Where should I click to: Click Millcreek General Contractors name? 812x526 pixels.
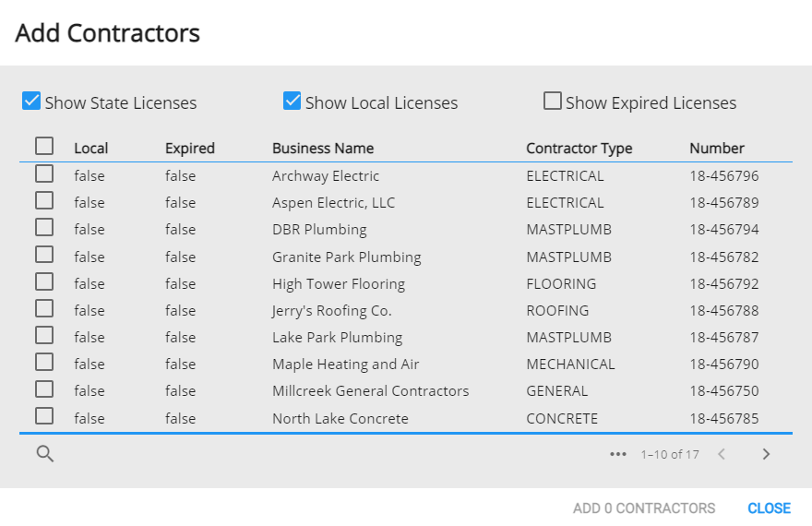(x=370, y=391)
